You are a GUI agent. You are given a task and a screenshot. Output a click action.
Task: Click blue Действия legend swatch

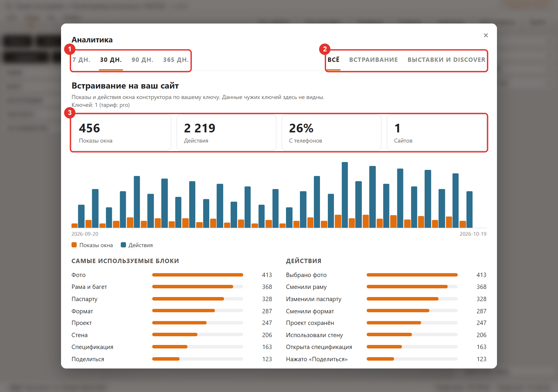point(123,245)
